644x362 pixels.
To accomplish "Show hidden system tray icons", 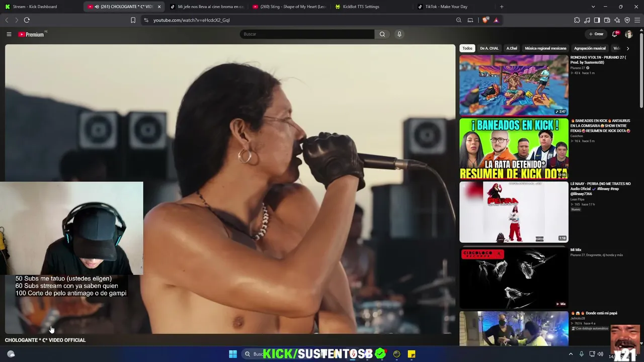I will tap(571, 354).
